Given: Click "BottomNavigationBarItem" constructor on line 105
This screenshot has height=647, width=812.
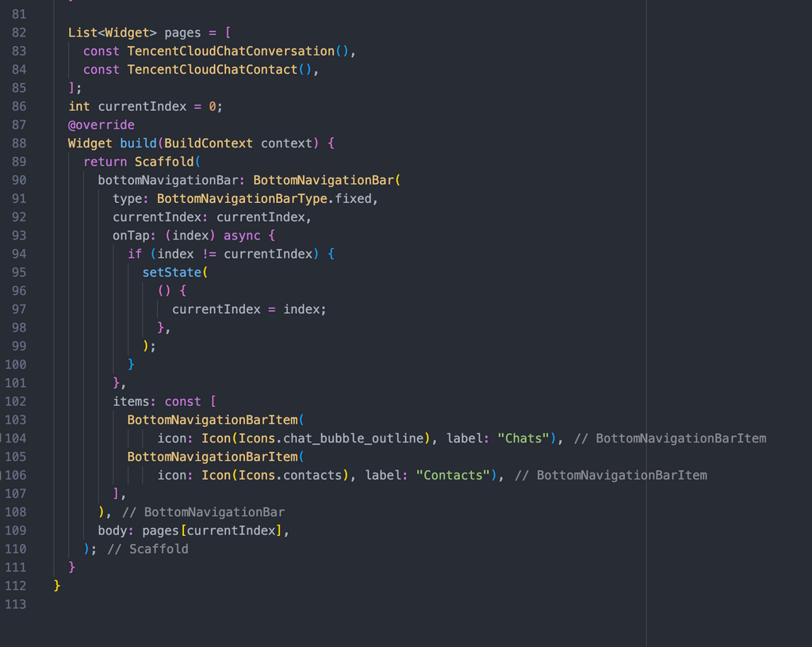Looking at the screenshot, I should 213,457.
